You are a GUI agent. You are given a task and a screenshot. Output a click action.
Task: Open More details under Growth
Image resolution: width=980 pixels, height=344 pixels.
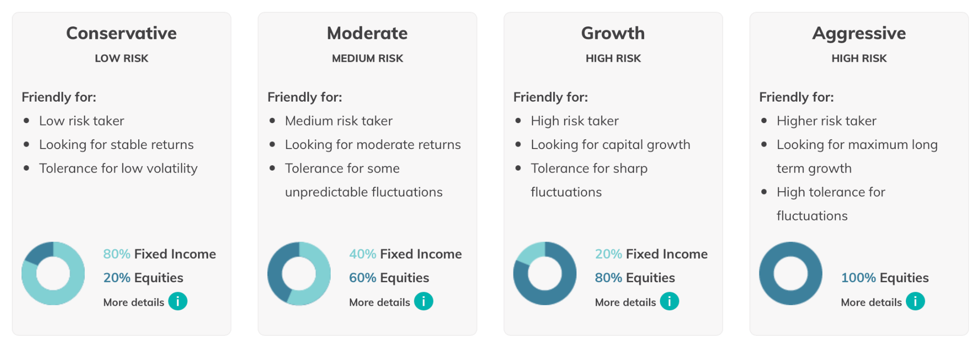pos(625,302)
